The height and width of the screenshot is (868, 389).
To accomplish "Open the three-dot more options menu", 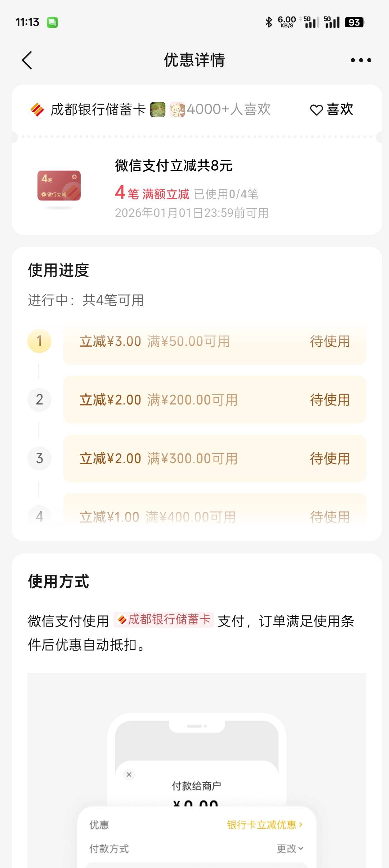I will (361, 60).
